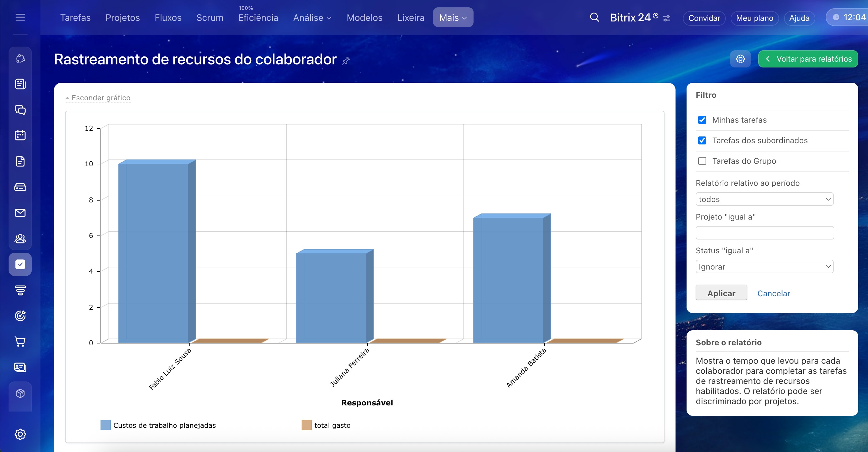Screen dimensions: 868x452
Task: Click the shopping cart sidebar icon
Action: pyautogui.click(x=20, y=341)
